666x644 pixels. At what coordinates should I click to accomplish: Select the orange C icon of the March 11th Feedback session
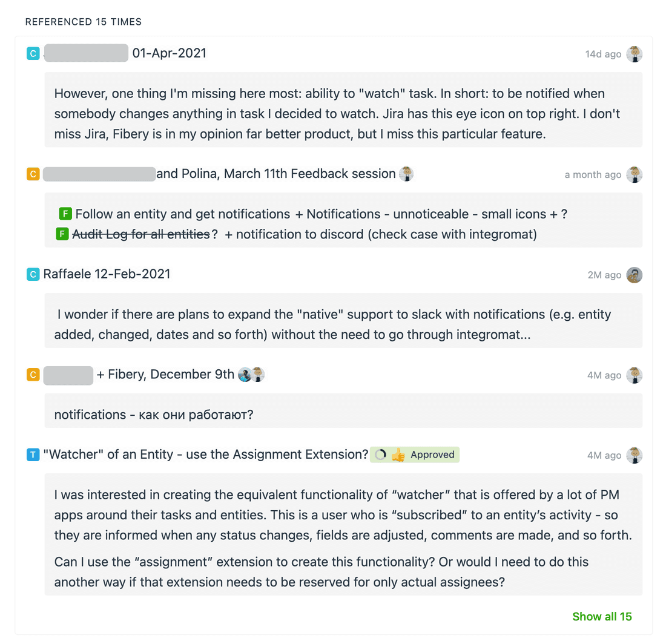coord(32,173)
